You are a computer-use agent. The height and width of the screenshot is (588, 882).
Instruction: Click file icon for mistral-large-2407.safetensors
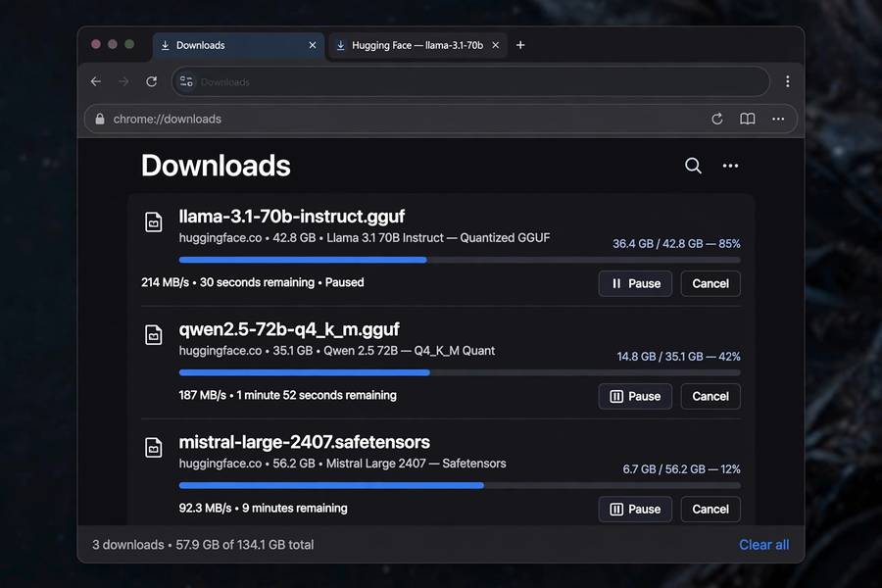click(x=154, y=447)
